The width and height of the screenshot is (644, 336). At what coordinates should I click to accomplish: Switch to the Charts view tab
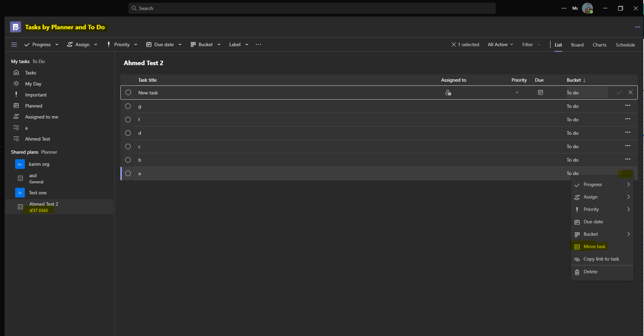click(x=600, y=45)
